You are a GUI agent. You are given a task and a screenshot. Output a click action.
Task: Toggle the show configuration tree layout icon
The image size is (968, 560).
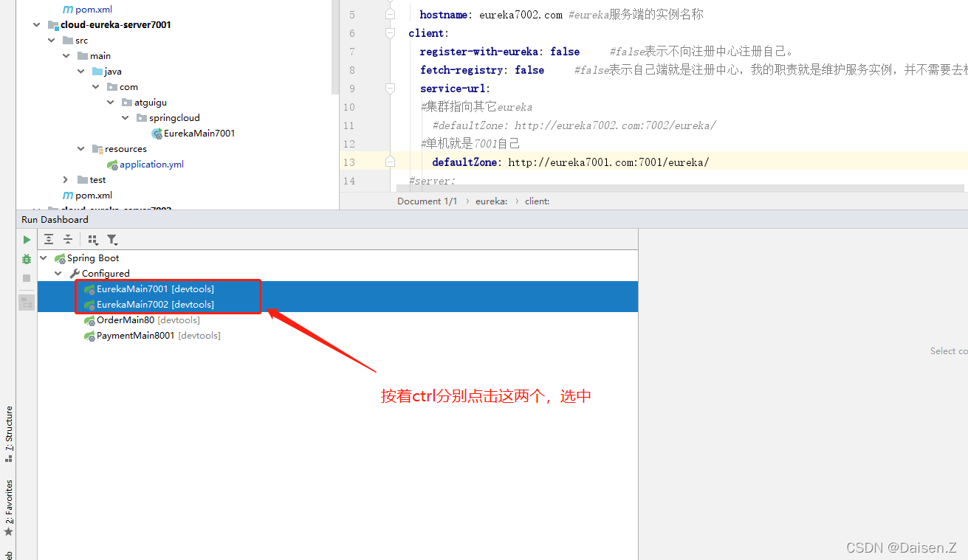[27, 302]
